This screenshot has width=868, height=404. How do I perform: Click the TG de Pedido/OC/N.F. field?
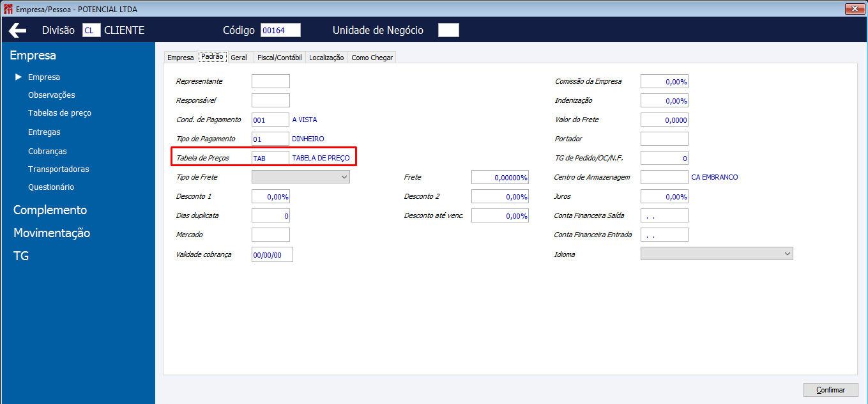[664, 158]
